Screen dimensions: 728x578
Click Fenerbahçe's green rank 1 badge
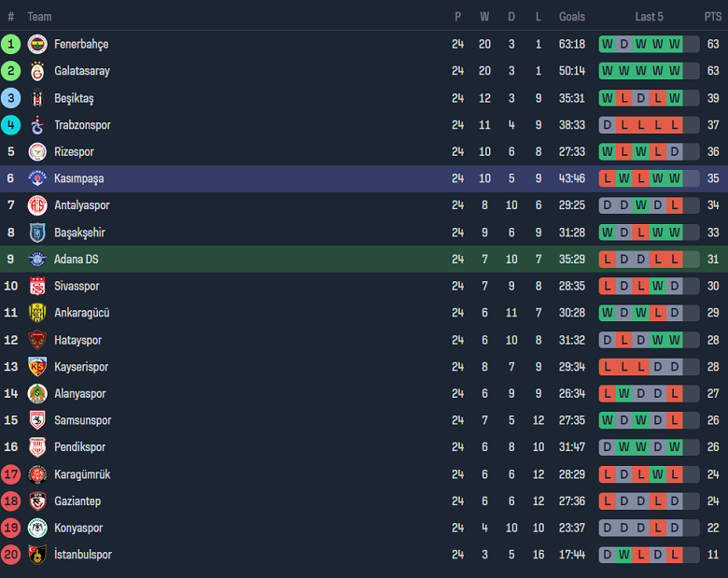click(11, 44)
